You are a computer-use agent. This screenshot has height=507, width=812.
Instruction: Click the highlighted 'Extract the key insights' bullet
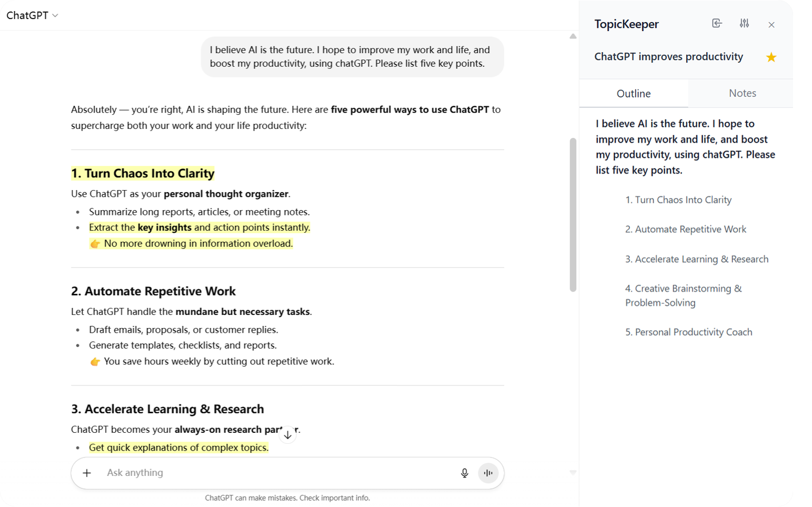tap(200, 227)
